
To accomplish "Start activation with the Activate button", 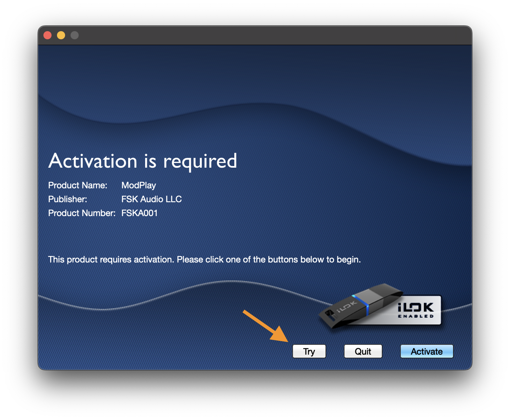I will pyautogui.click(x=427, y=351).
